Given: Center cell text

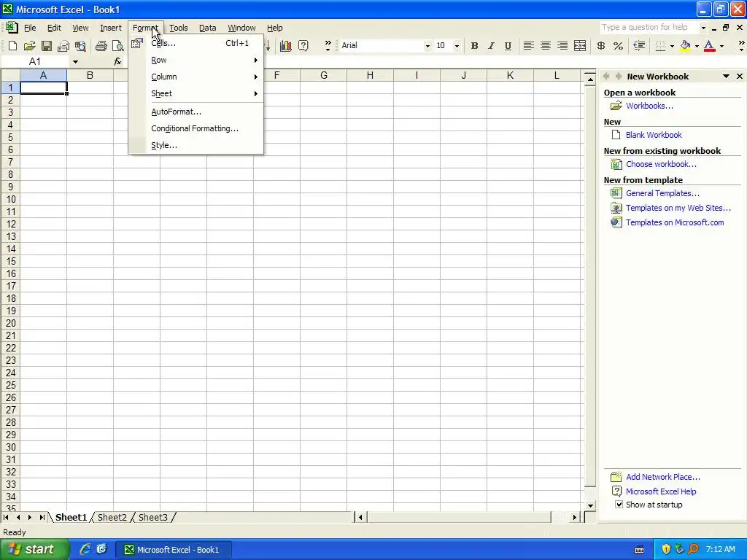Looking at the screenshot, I should (x=546, y=46).
